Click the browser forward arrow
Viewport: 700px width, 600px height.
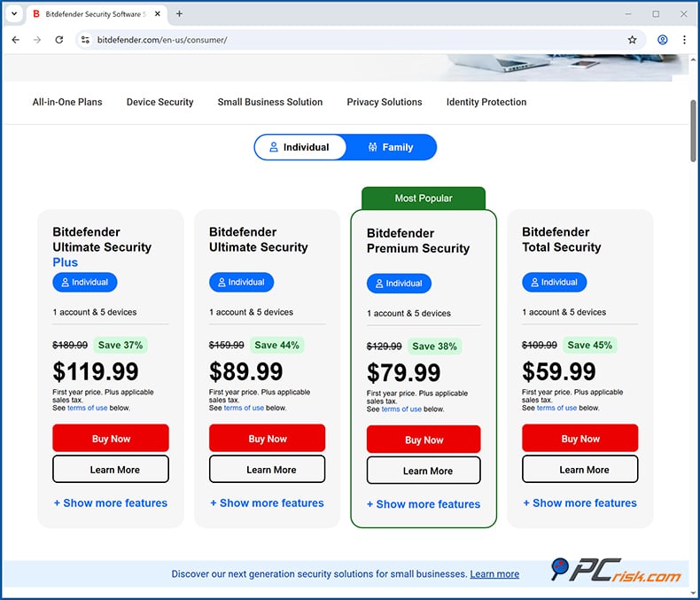[x=37, y=40]
